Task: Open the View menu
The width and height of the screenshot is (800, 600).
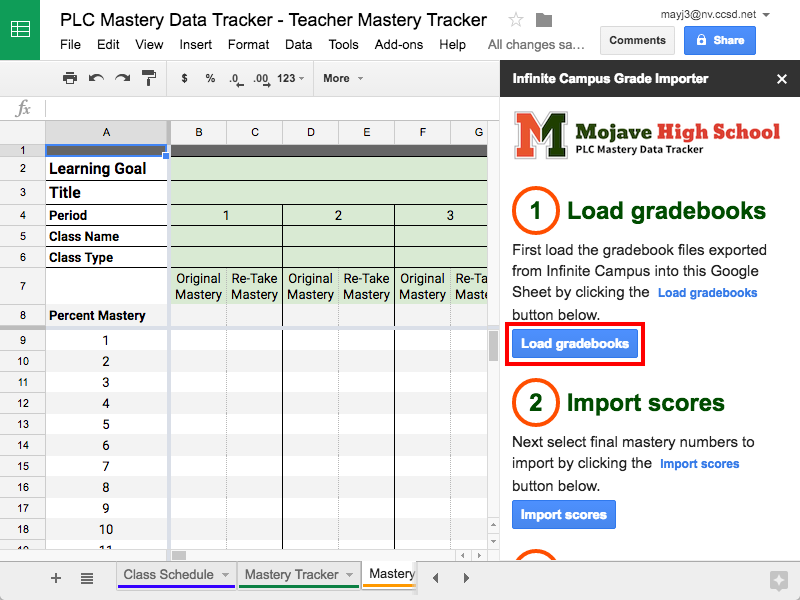Action: 149,44
